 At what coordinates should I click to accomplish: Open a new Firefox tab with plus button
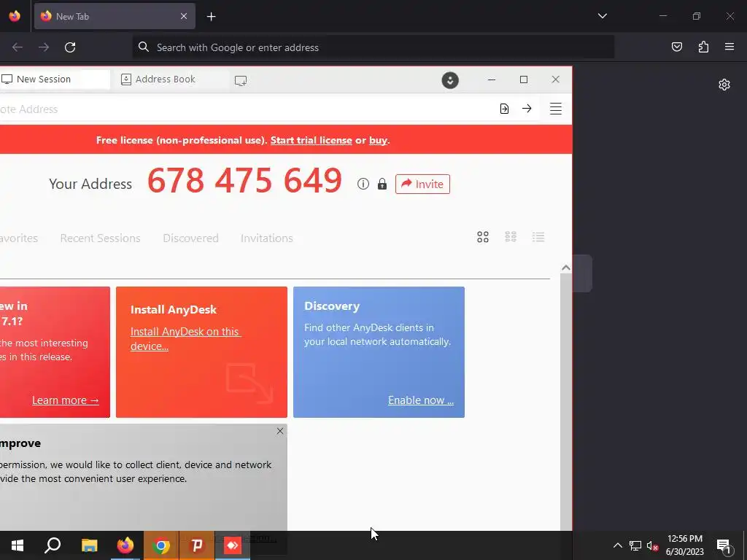coord(211,17)
